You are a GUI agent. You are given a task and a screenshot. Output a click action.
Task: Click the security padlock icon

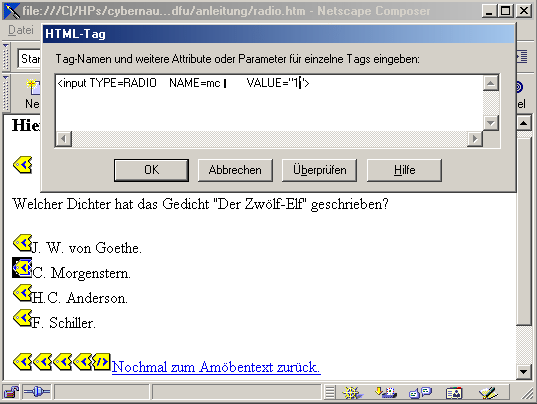click(11, 392)
